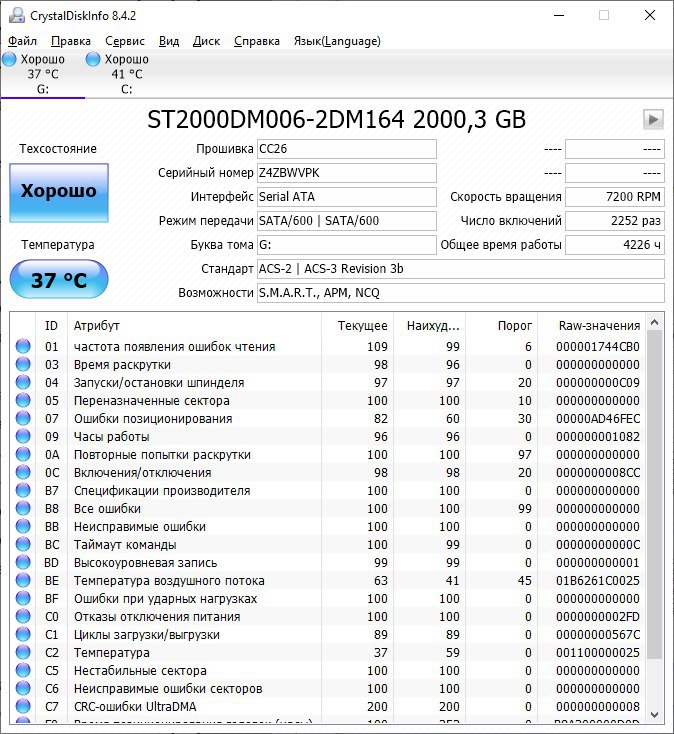Select the 'Переназначенные сектора' attribute text

point(152,401)
